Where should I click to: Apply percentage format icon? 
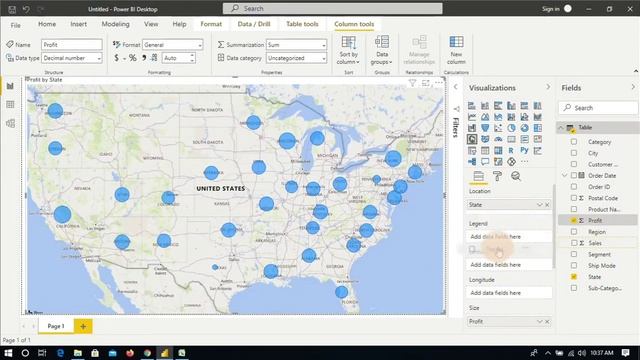coord(133,58)
